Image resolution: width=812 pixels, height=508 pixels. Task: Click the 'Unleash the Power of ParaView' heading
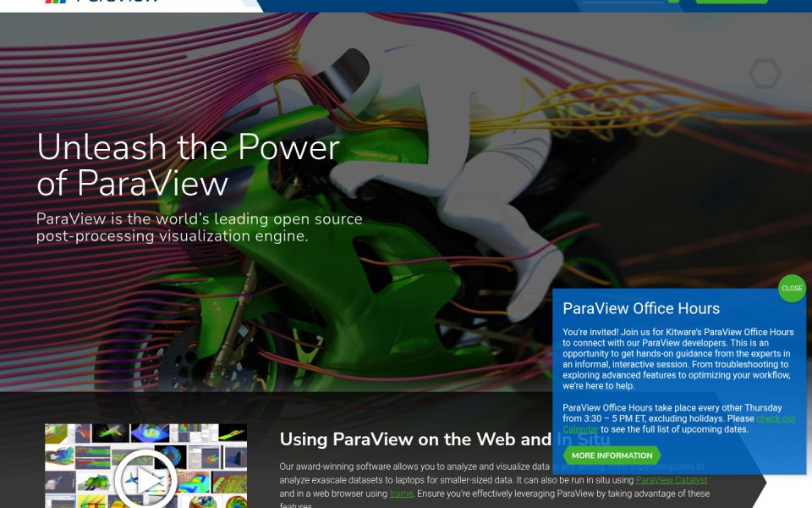[x=188, y=165]
